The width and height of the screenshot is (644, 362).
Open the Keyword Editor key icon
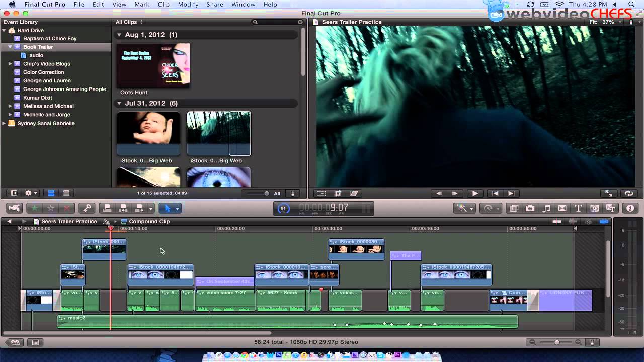tap(87, 208)
